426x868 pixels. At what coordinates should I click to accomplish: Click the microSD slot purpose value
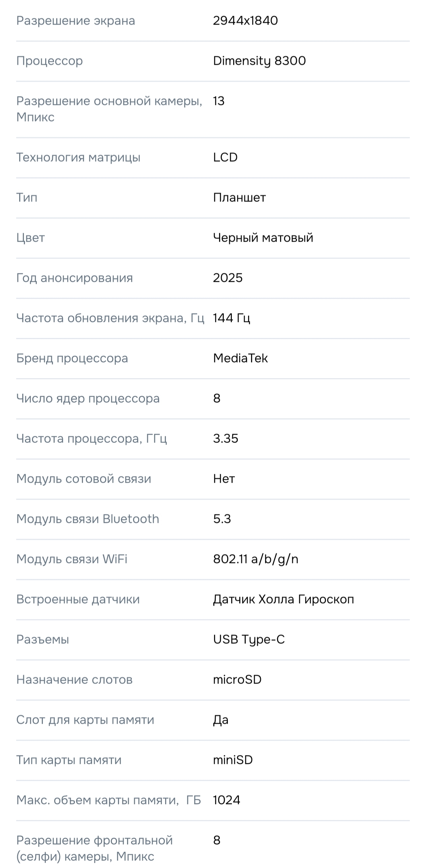[237, 679]
